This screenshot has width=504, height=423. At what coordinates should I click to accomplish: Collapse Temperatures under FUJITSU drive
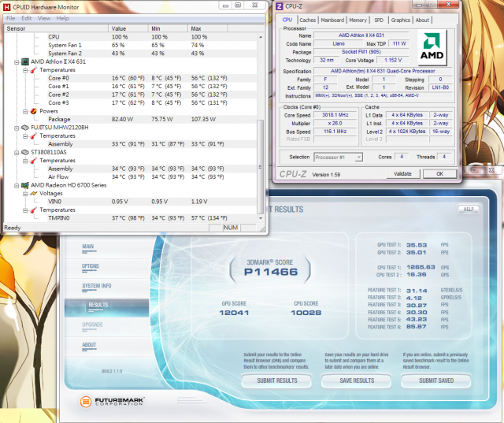point(24,136)
